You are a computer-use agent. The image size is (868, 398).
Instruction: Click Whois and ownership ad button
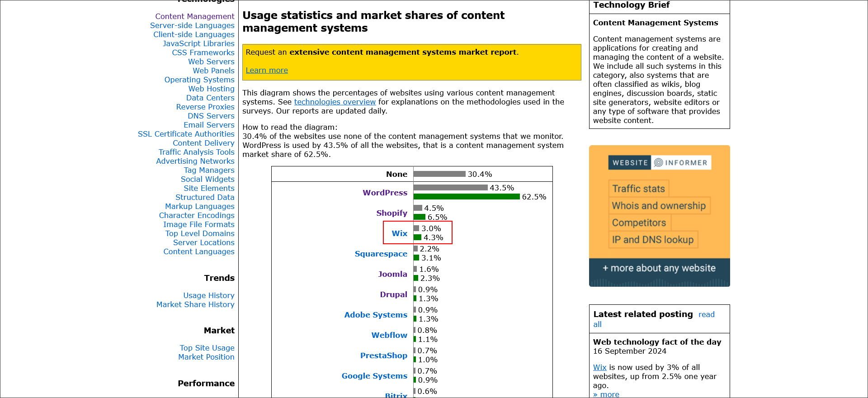click(659, 206)
